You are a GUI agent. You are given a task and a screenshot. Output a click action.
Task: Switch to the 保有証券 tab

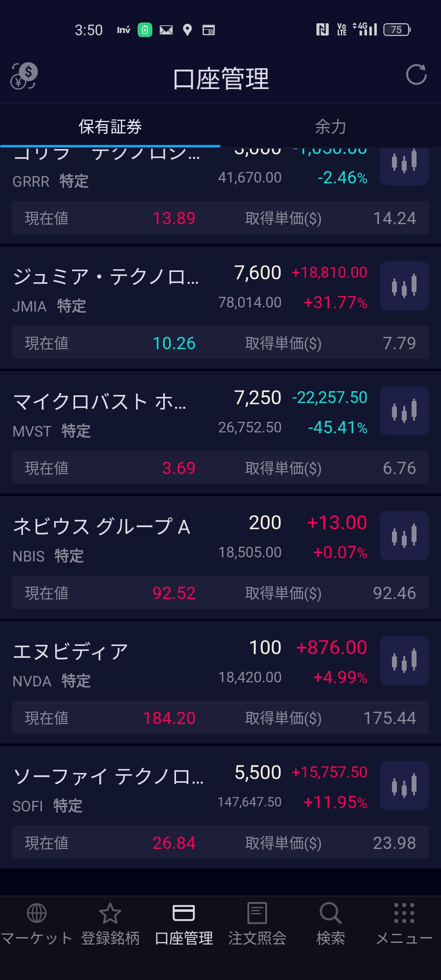click(110, 127)
